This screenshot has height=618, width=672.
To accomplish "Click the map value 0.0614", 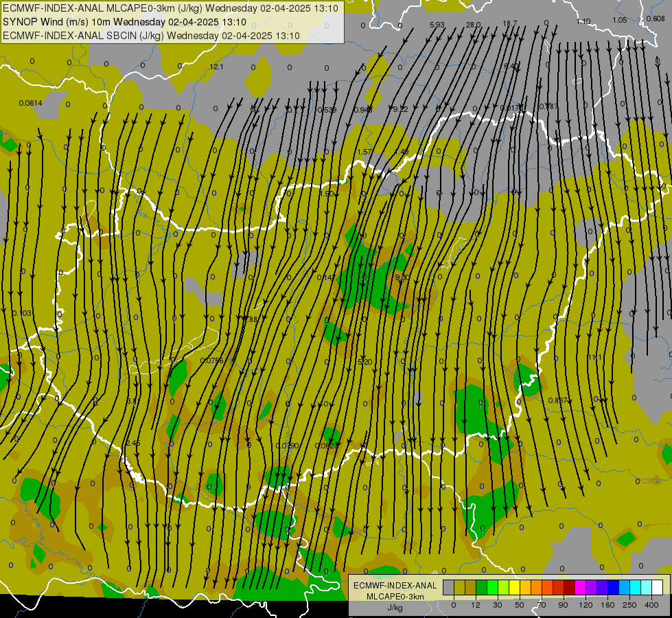I will pyautogui.click(x=30, y=103).
